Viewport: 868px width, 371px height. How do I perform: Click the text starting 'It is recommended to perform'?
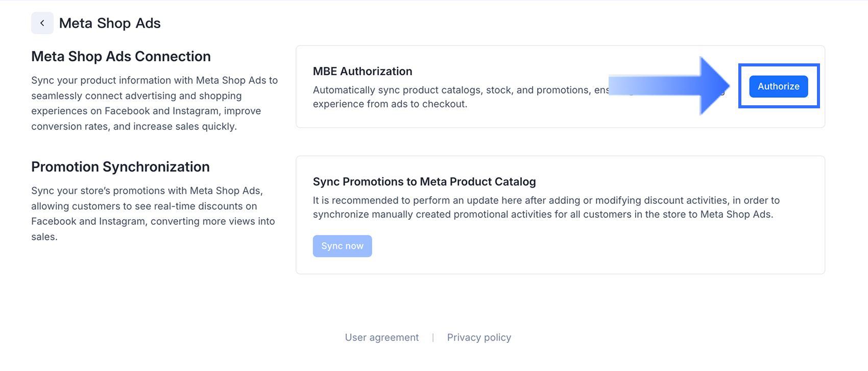546,207
